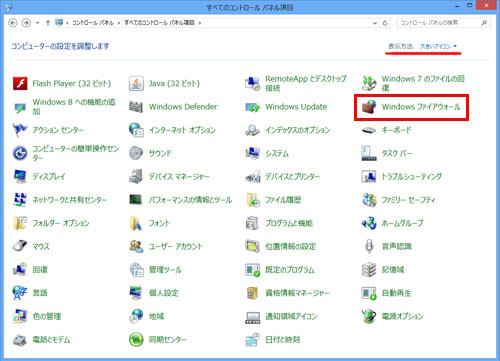The width and height of the screenshot is (500, 361).
Task: Open アクション センター flag icon
Action: (20, 130)
